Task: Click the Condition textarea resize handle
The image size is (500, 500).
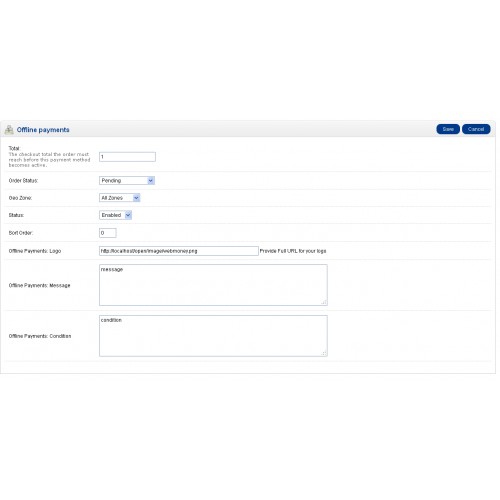Action: (324, 353)
